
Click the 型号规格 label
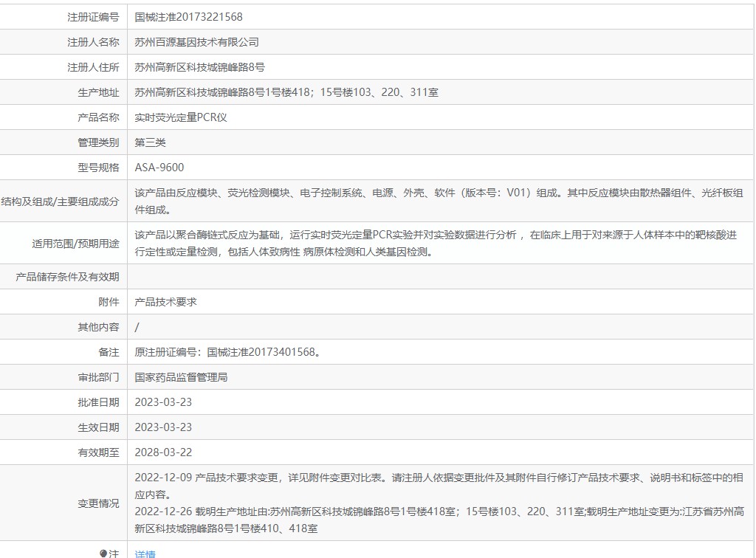pos(98,168)
